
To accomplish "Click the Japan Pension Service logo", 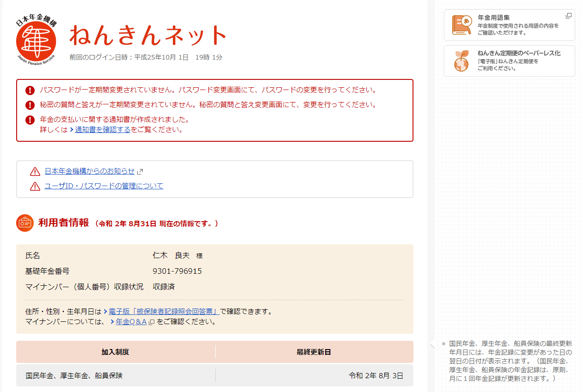I will click(x=36, y=40).
